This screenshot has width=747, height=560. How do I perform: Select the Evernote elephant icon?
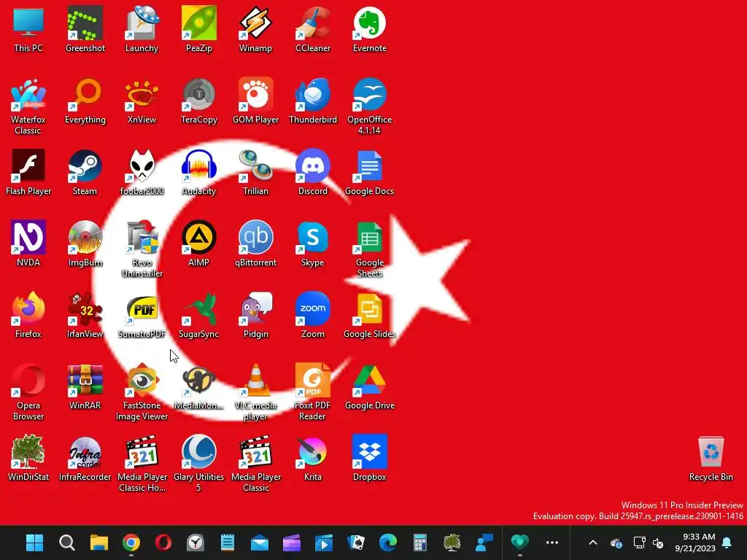point(370,29)
